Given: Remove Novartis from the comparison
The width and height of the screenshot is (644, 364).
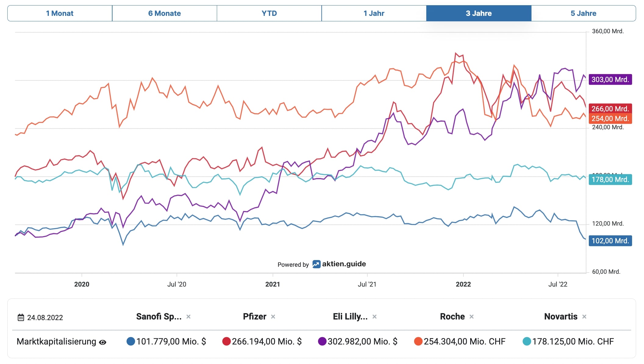Looking at the screenshot, I should point(584,317).
